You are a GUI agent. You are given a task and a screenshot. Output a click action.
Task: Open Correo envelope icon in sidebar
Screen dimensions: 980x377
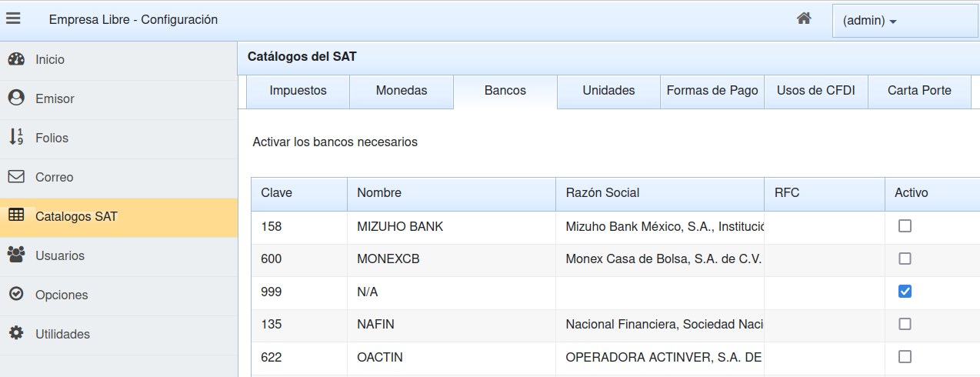tap(16, 177)
